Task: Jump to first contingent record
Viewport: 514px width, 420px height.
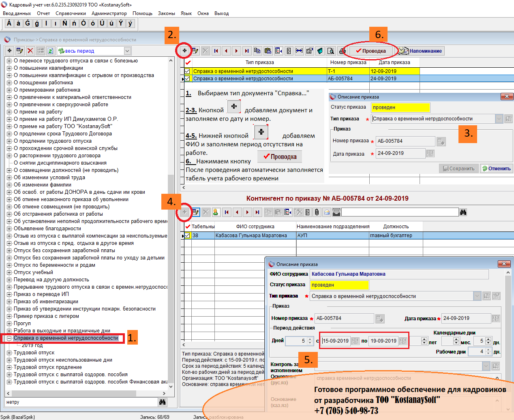Action: (x=227, y=212)
